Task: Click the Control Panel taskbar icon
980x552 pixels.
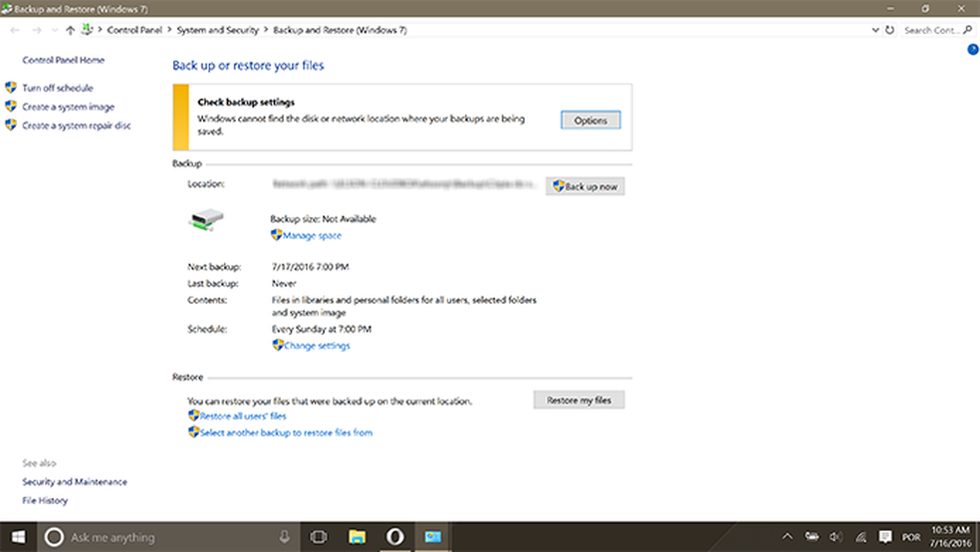Action: pyautogui.click(x=432, y=537)
